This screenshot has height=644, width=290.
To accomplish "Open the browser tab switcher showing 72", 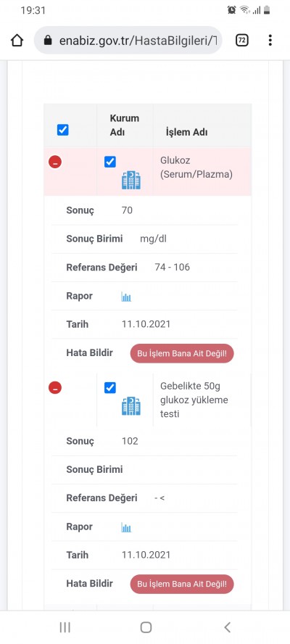I will point(242,40).
